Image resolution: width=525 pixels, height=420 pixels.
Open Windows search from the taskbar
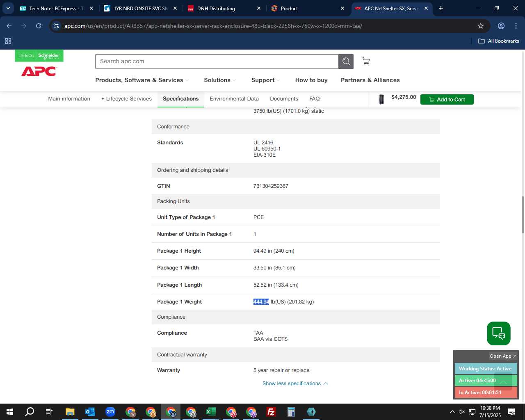click(x=30, y=412)
